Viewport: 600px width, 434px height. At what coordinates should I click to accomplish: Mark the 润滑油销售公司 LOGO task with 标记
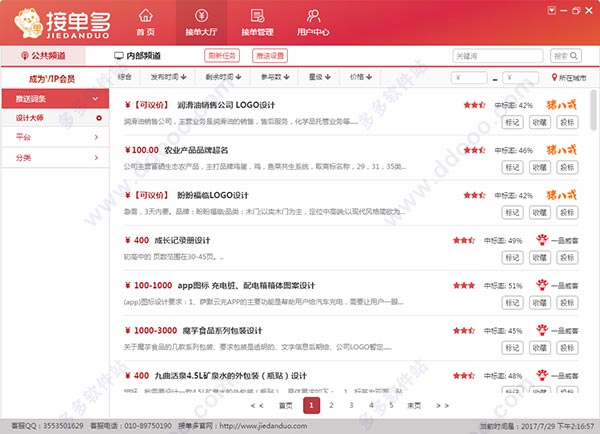(x=512, y=122)
